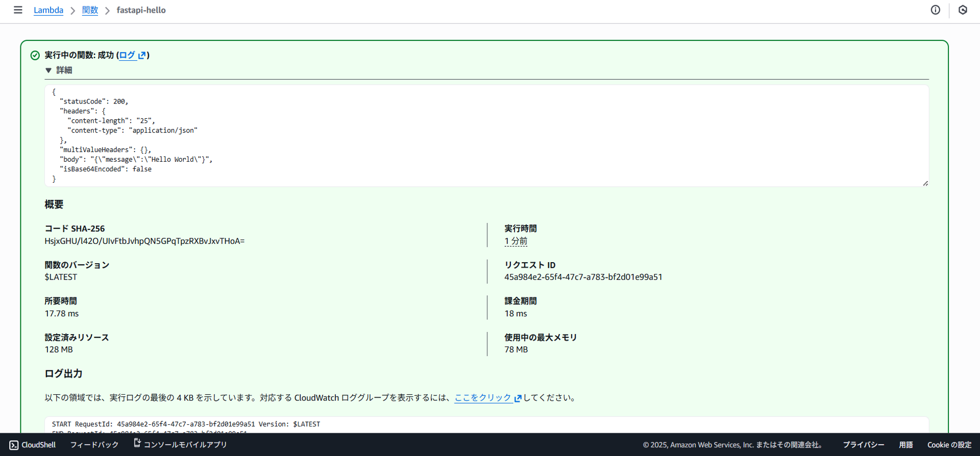This screenshot has height=456, width=980.
Task: Click the START RequestId log line
Action: 186,424
